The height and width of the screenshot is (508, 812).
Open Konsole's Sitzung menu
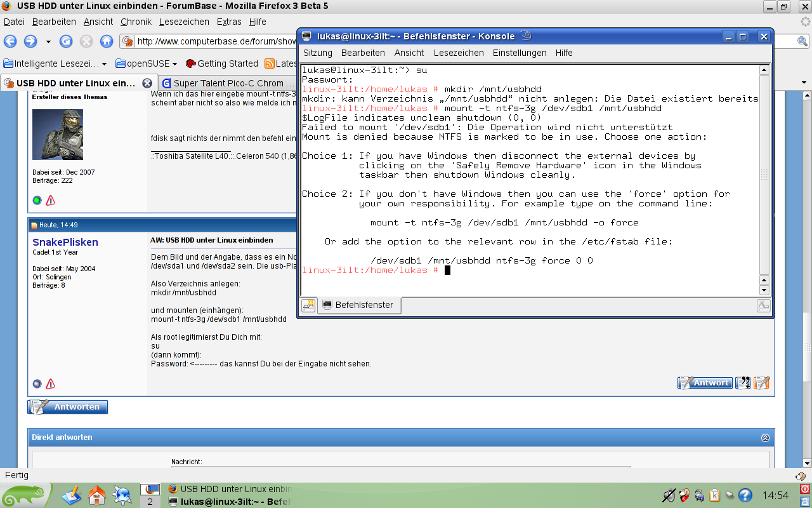318,53
